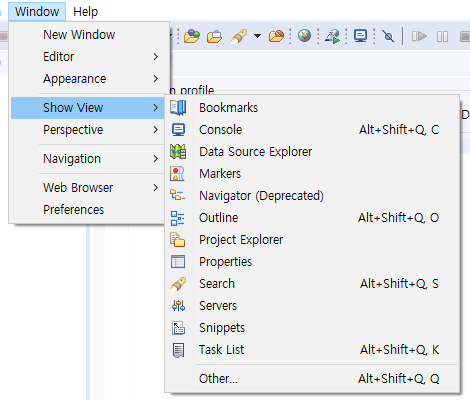Toggle Skip All Breakpoints toolbar icon
Image resolution: width=470 pixels, height=400 pixels.
pos(388,36)
